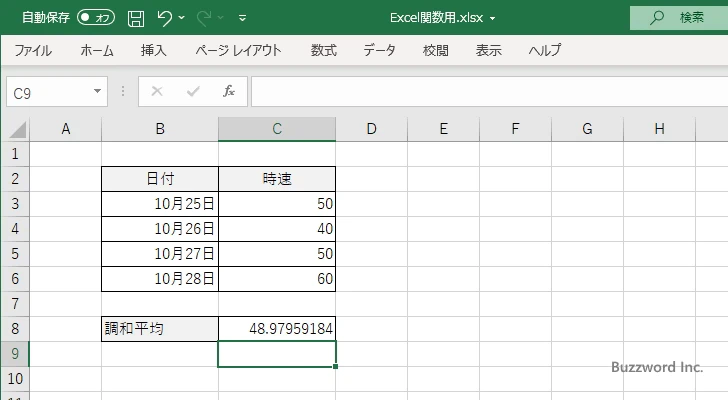Select row 1 header
Viewport: 728px width, 400px height.
[15, 154]
